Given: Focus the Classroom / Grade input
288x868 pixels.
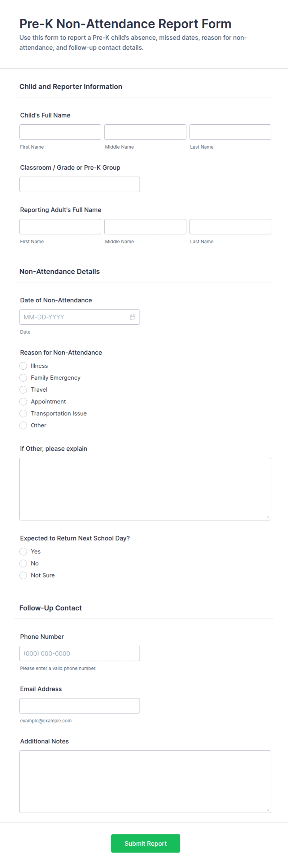Looking at the screenshot, I should (79, 184).
